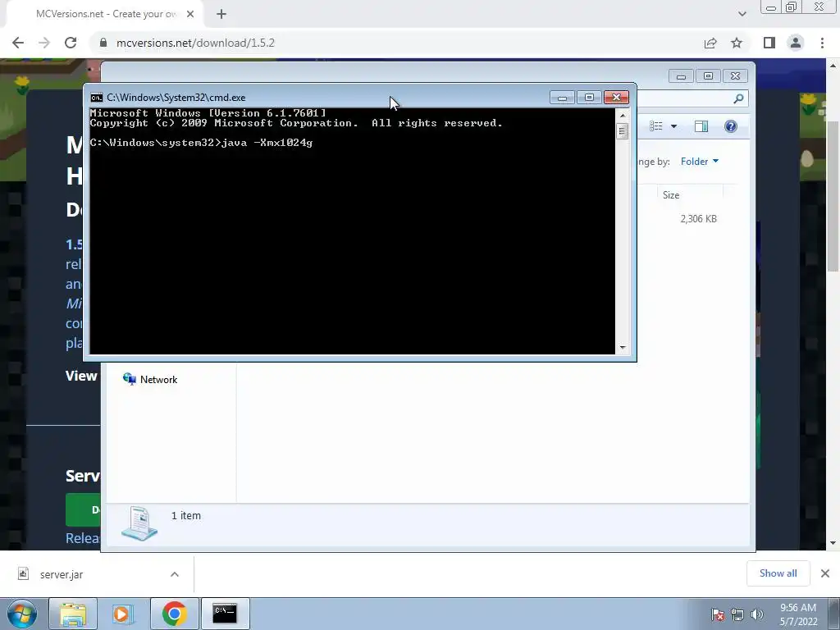Image resolution: width=840 pixels, height=630 pixels.
Task: Open Arrange by Folder dropdown
Action: point(699,162)
